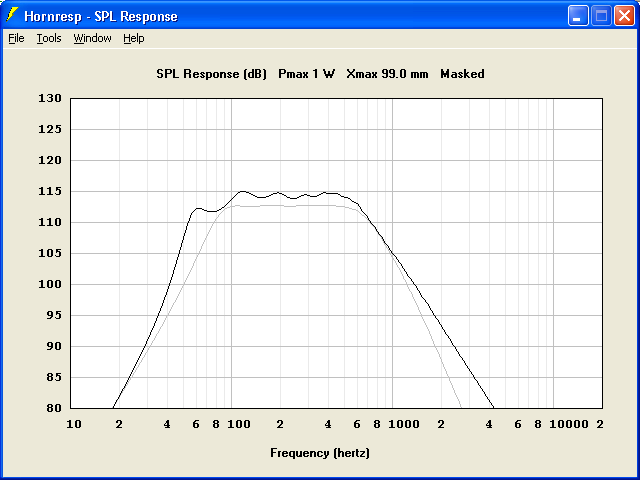Open the Help menu
This screenshot has width=640, height=480.
134,38
